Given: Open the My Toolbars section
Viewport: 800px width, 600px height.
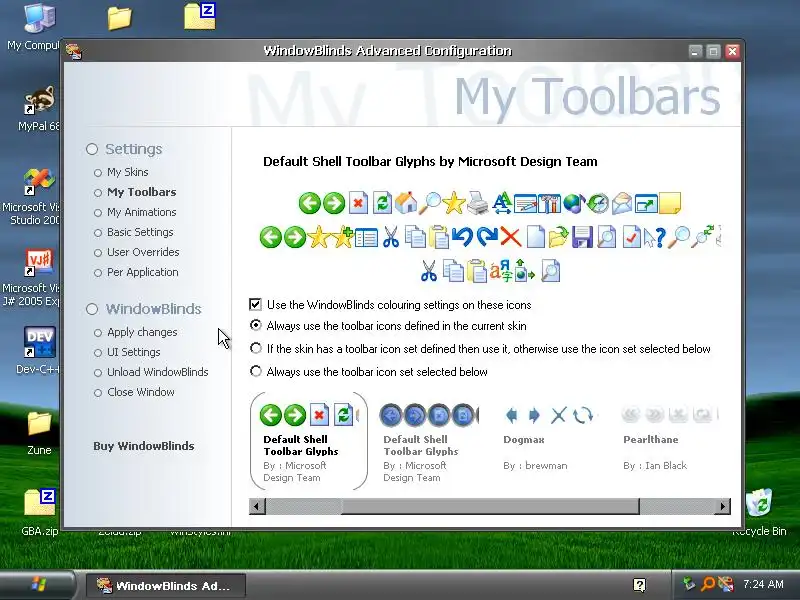Looking at the screenshot, I should pyautogui.click(x=141, y=192).
